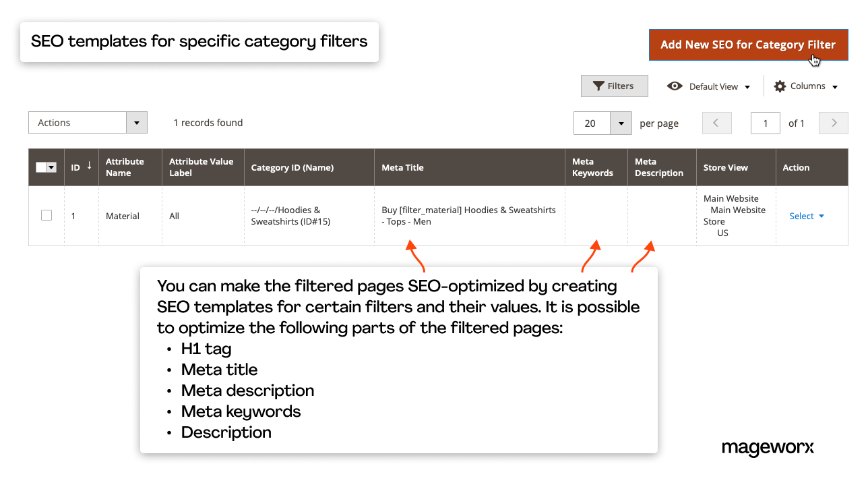Expand the Select dropdown in Action column
The height and width of the screenshot is (491, 868).
point(820,216)
